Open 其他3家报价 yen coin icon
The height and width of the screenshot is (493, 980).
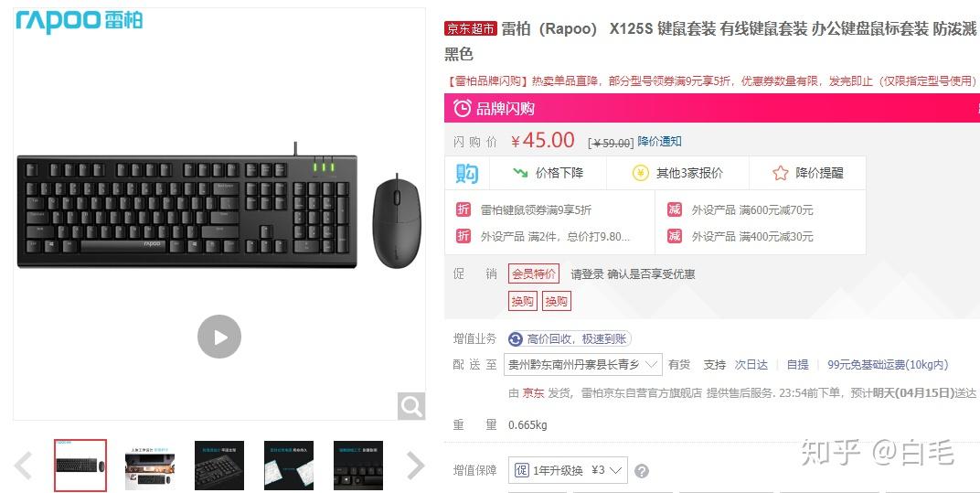coord(640,173)
